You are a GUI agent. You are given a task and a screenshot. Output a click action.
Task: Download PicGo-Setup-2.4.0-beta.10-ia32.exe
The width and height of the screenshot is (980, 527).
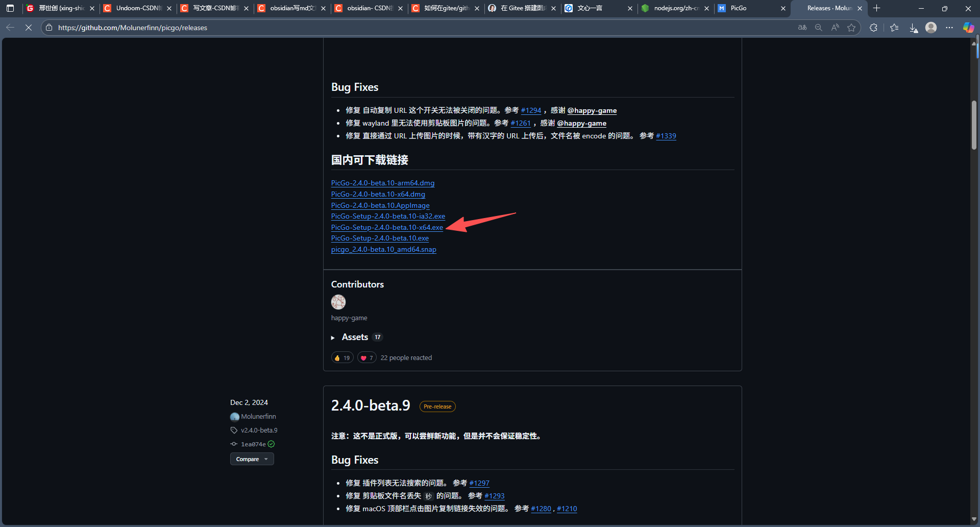388,216
